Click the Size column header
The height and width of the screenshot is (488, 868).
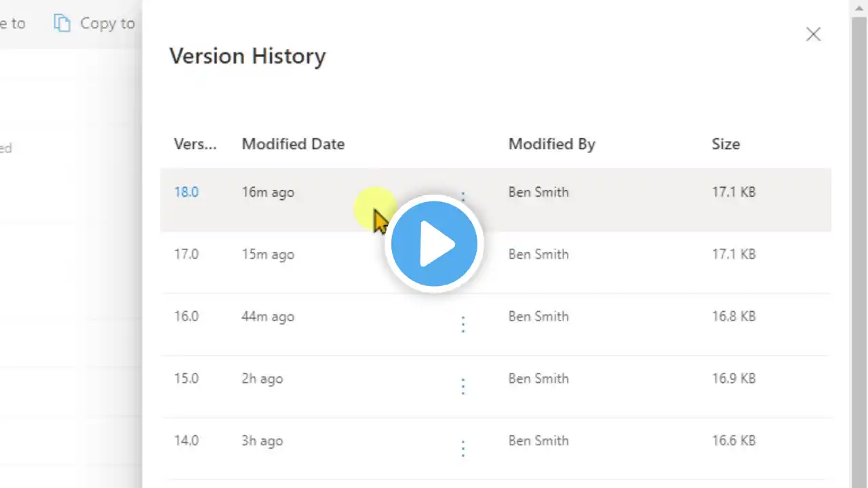[x=726, y=144]
